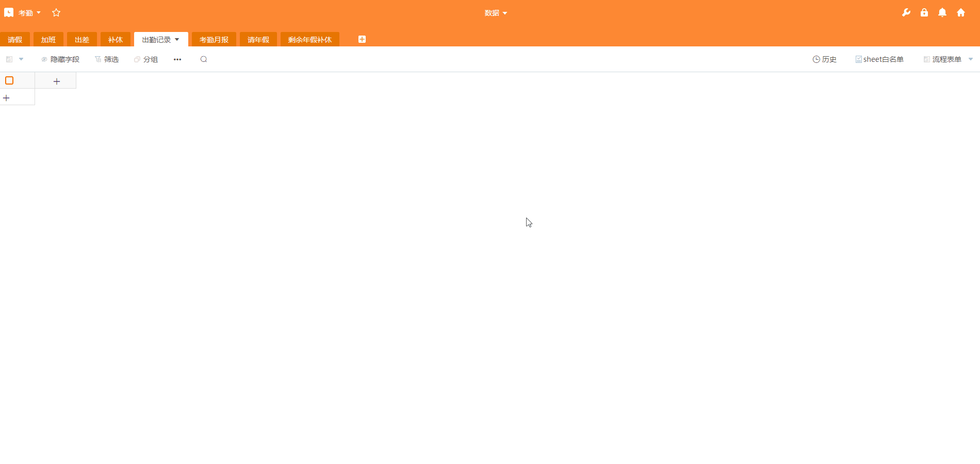Click the lock permissions icon
Viewport: 980px width, 464px height.
[924, 12]
